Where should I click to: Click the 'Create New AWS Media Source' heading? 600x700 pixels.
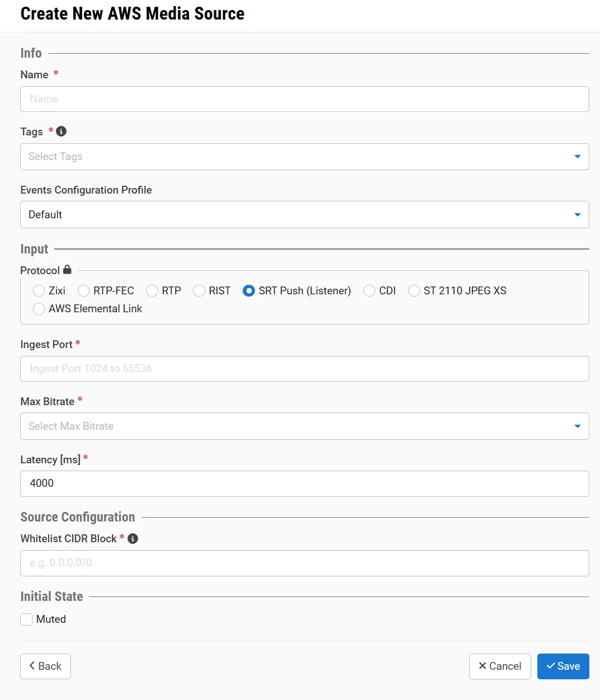[x=133, y=13]
